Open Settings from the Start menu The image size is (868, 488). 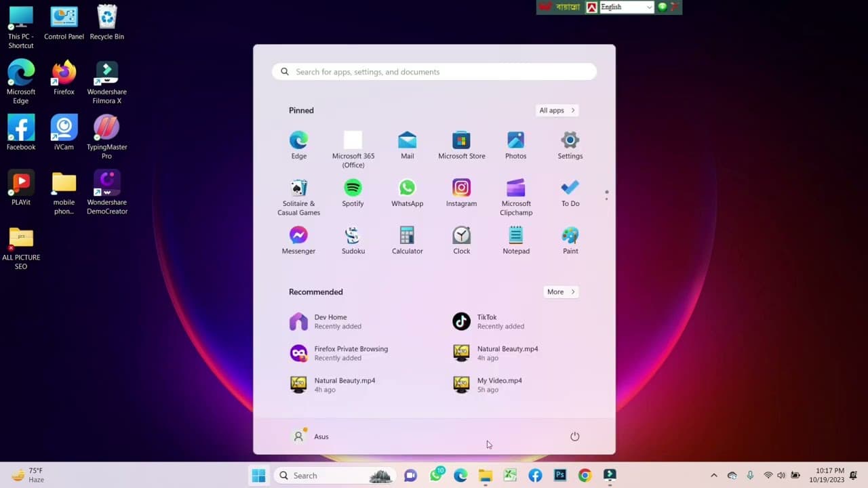[x=570, y=145]
